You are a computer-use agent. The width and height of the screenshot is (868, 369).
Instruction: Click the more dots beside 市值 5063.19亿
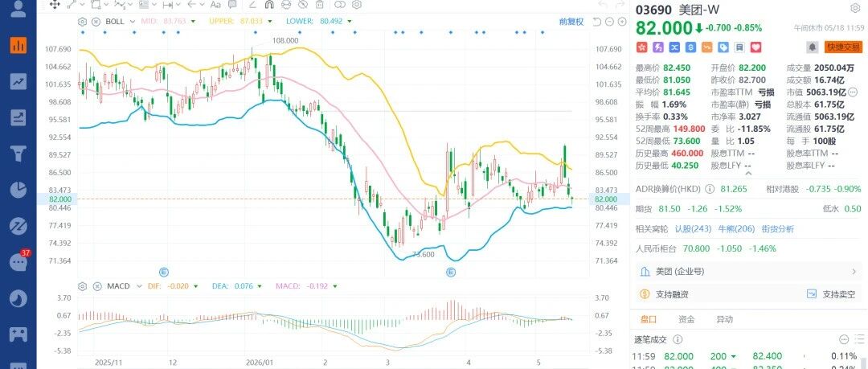coord(853,92)
